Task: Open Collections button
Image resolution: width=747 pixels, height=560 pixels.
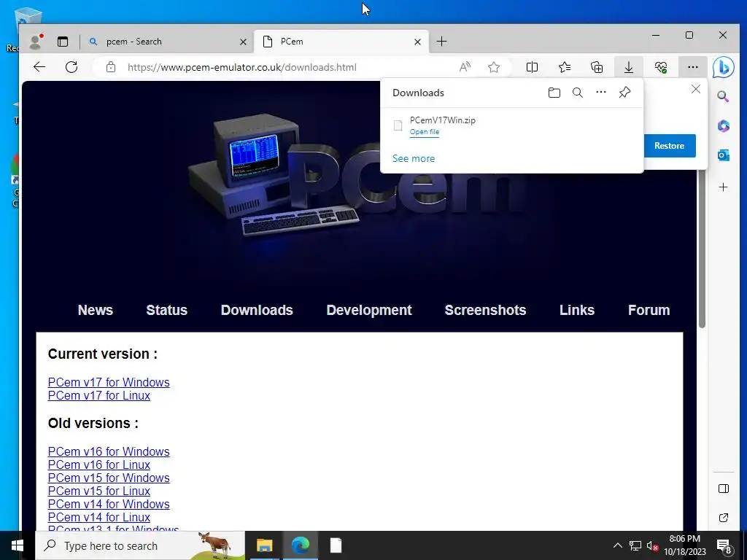Action: click(597, 67)
